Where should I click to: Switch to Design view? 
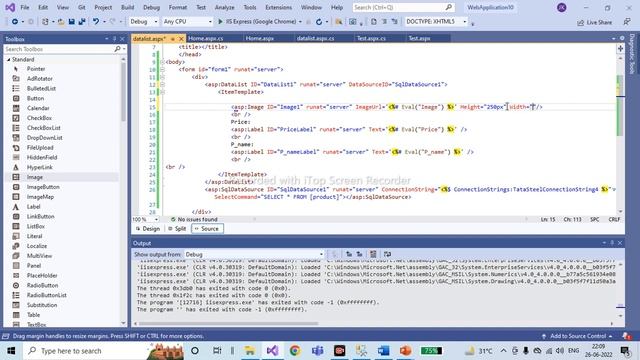tap(148, 229)
